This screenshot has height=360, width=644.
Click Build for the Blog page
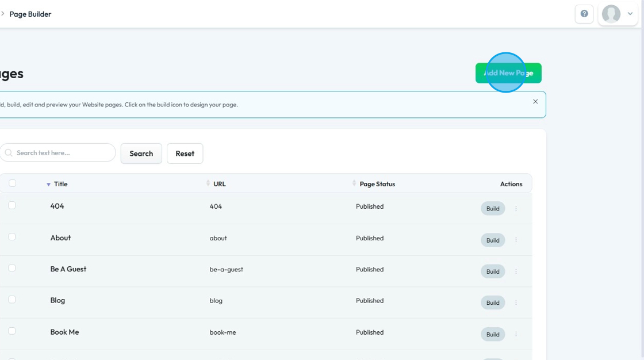click(x=493, y=302)
